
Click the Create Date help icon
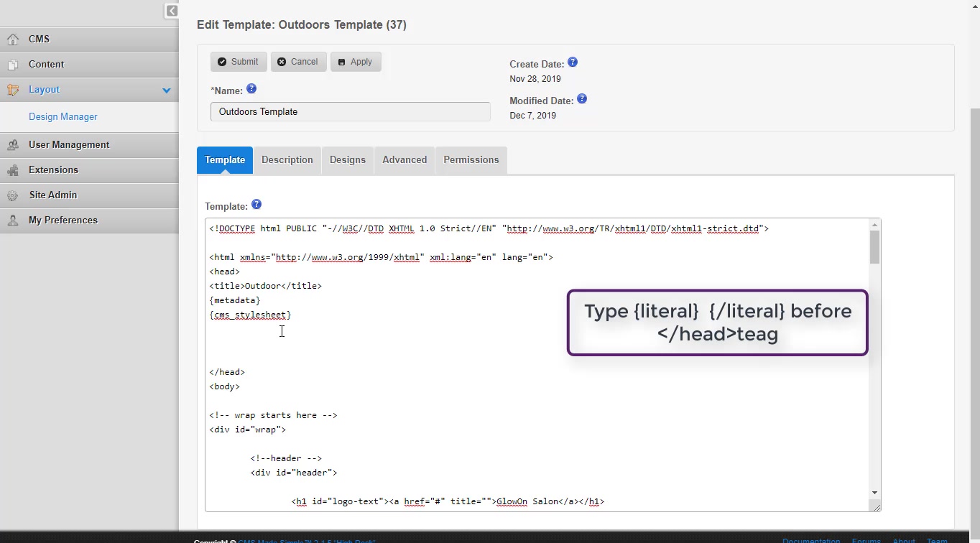[x=573, y=62]
